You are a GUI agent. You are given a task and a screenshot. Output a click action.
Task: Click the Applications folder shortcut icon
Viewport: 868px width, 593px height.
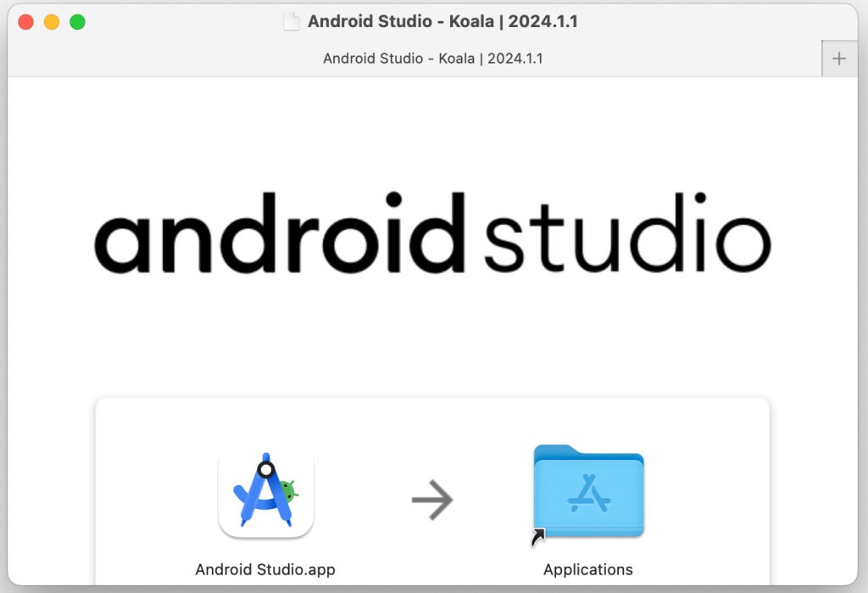pyautogui.click(x=588, y=492)
